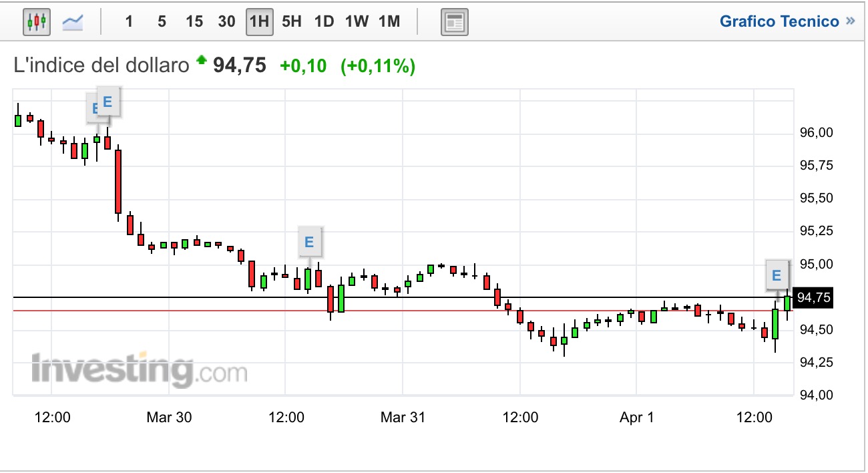
Task: Click the +0,10 change value
Action: coord(303,65)
